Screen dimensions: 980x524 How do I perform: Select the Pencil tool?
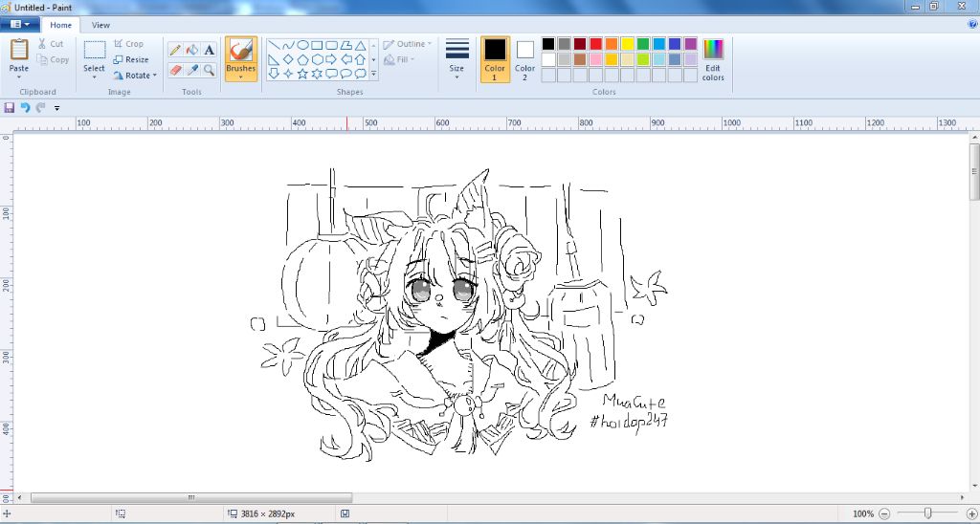[x=176, y=50]
